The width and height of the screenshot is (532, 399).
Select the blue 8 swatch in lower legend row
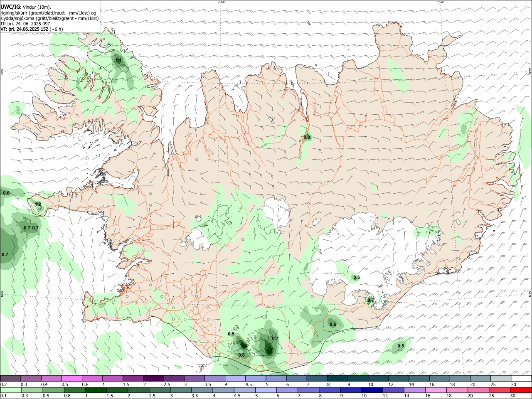(x=330, y=390)
